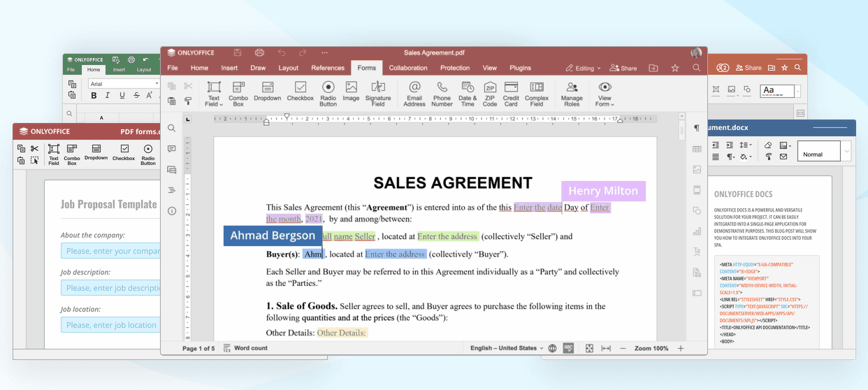
Task: Insert an Image form field
Action: pos(351,92)
